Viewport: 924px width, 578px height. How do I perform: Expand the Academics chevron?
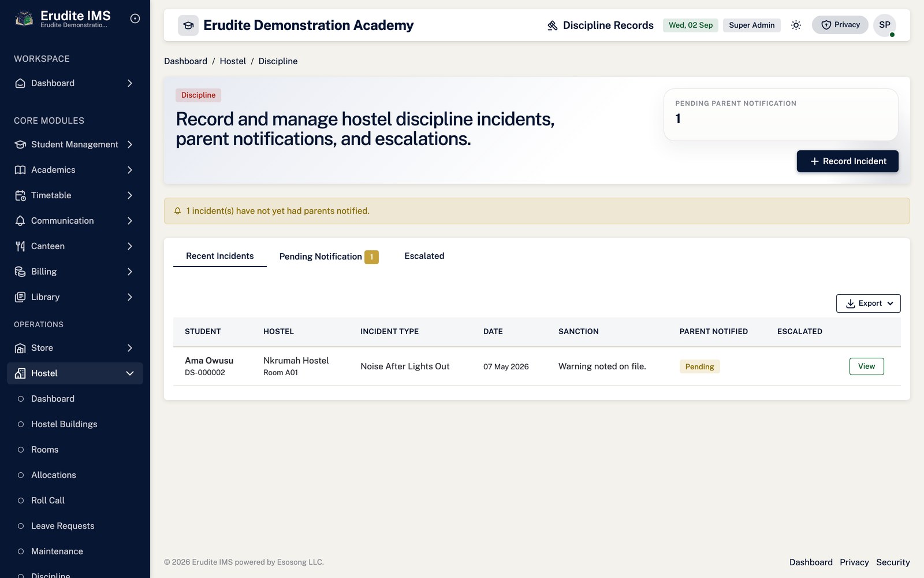[x=130, y=170]
